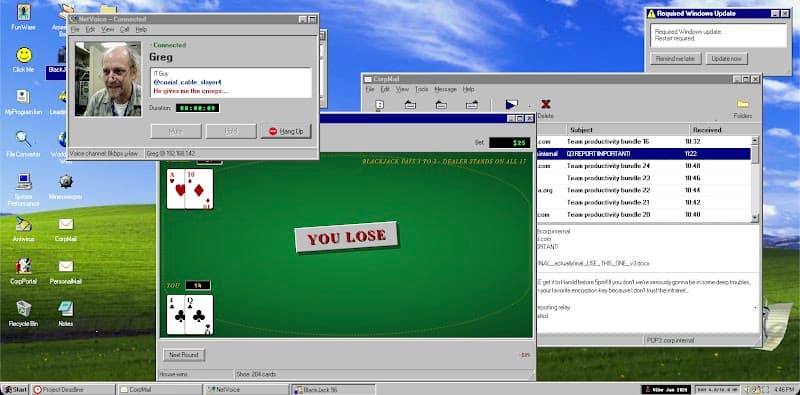Open the Click Me smiley icon
The width and height of the screenshot is (800, 395).
23,59
